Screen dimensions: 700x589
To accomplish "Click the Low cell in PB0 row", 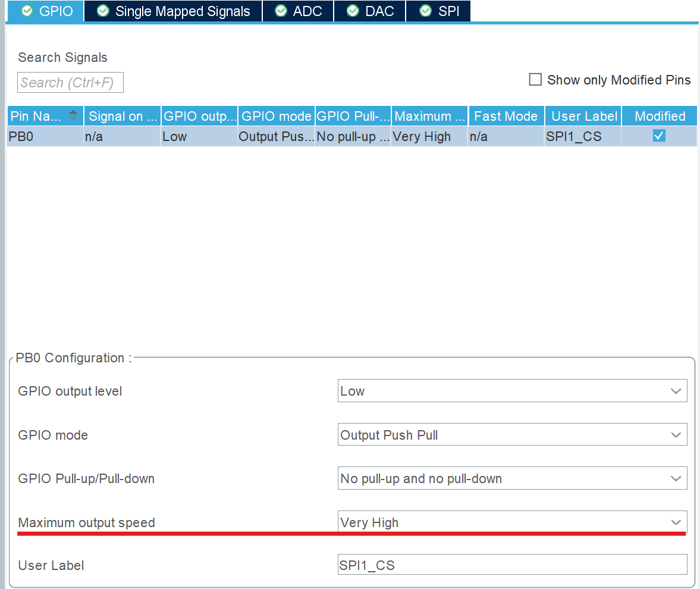I will point(199,136).
